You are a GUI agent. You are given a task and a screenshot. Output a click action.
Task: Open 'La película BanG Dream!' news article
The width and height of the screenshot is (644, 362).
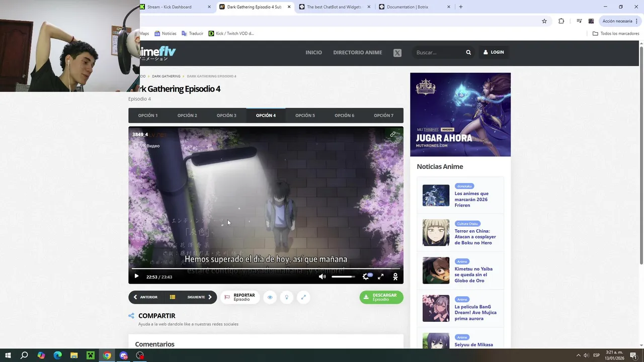click(x=475, y=312)
